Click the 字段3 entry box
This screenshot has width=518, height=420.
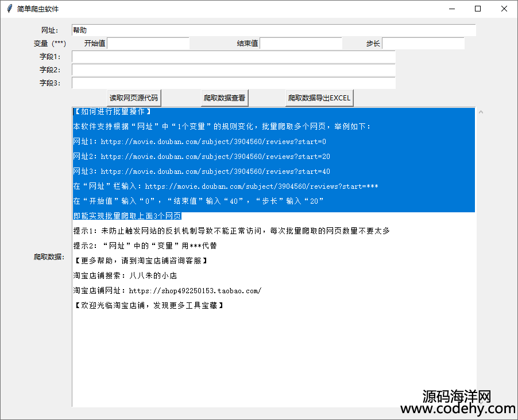click(233, 83)
